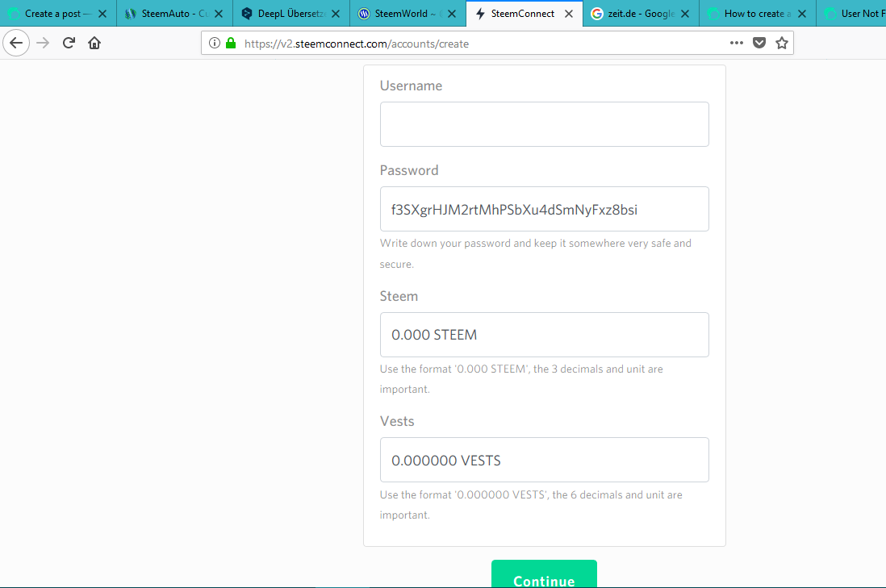Close the SteemConnect tab
Viewport: 886px width, 588px height.
(x=569, y=14)
